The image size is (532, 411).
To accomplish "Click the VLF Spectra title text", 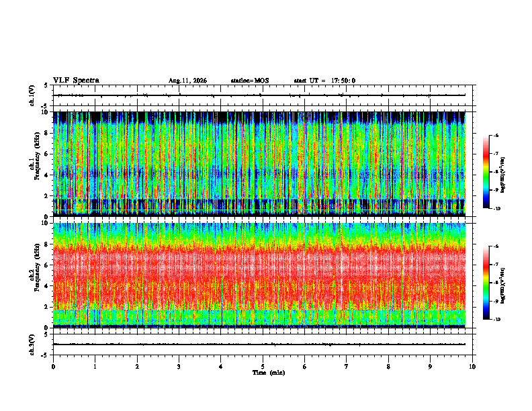I will pyautogui.click(x=76, y=81).
